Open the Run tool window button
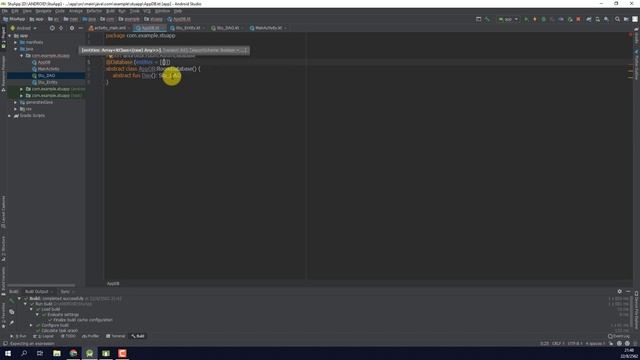This screenshot has width=640, height=360. (x=18, y=336)
